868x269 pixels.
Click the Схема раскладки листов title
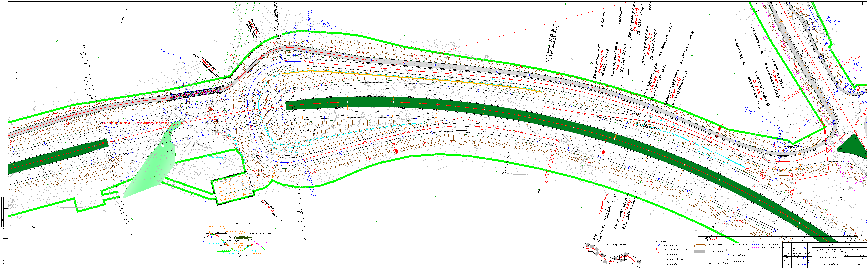[615, 245]
